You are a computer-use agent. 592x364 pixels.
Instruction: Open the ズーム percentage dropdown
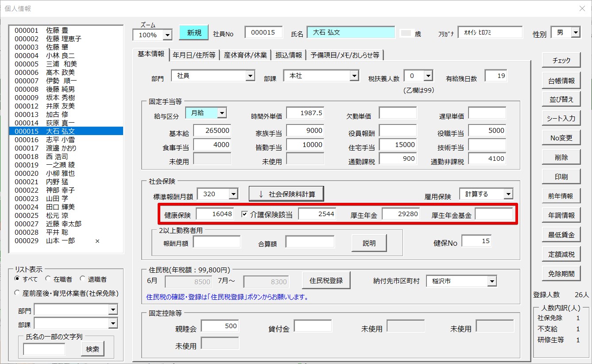pos(167,35)
